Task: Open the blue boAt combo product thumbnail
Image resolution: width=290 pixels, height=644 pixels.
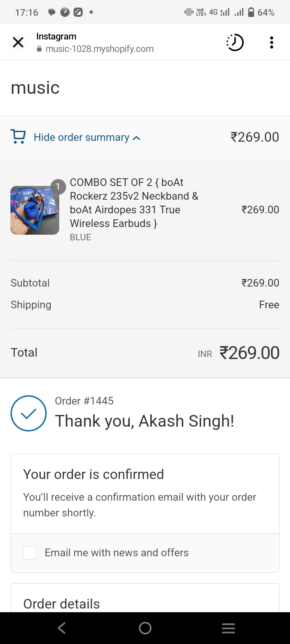Action: pos(35,210)
